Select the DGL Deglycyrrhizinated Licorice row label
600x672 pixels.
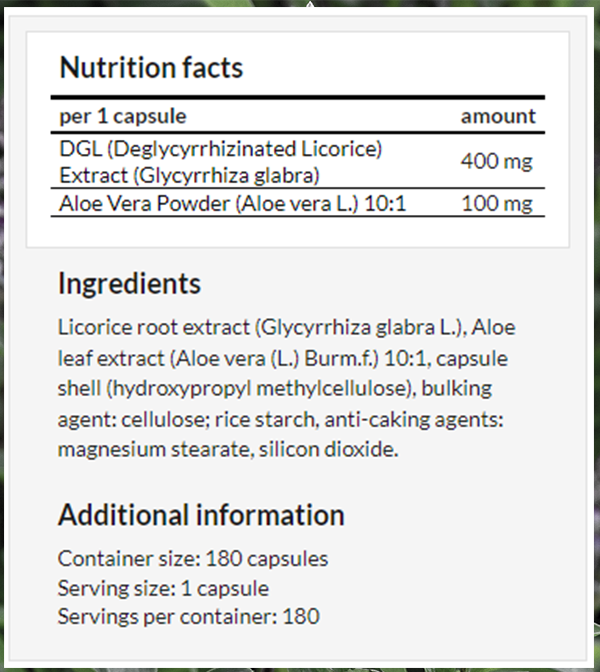click(x=220, y=162)
